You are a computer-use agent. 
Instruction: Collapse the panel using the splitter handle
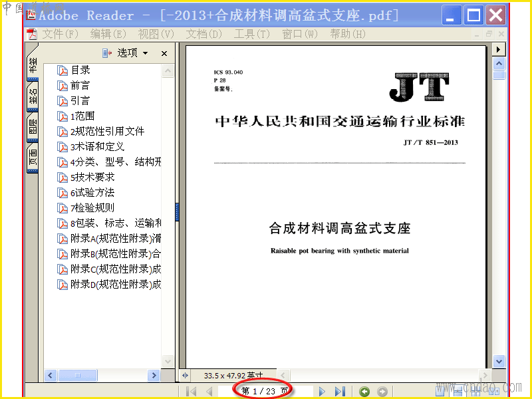pyautogui.click(x=177, y=211)
